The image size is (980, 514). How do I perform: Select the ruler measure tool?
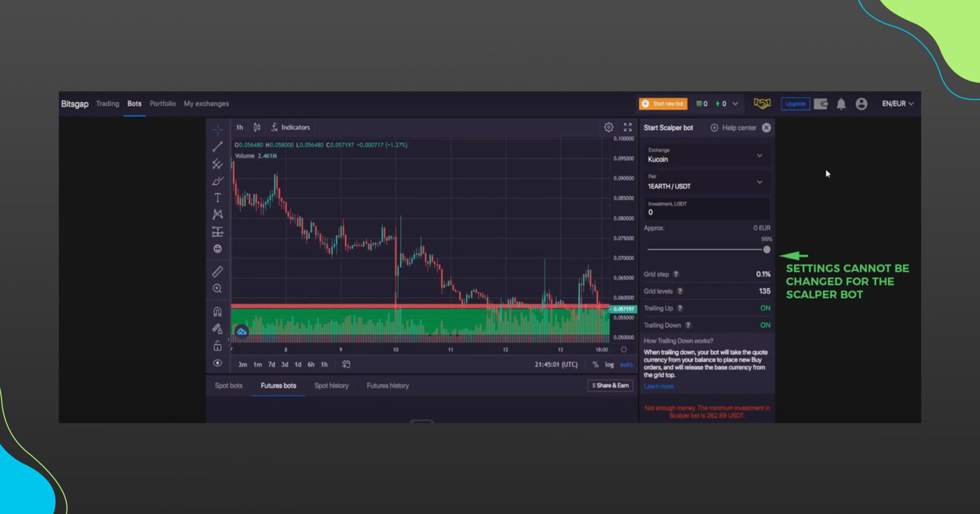[217, 271]
